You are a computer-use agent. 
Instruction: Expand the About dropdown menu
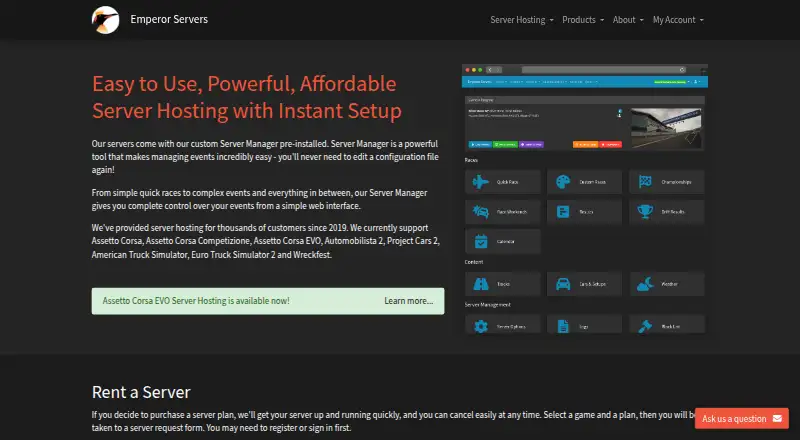click(628, 20)
